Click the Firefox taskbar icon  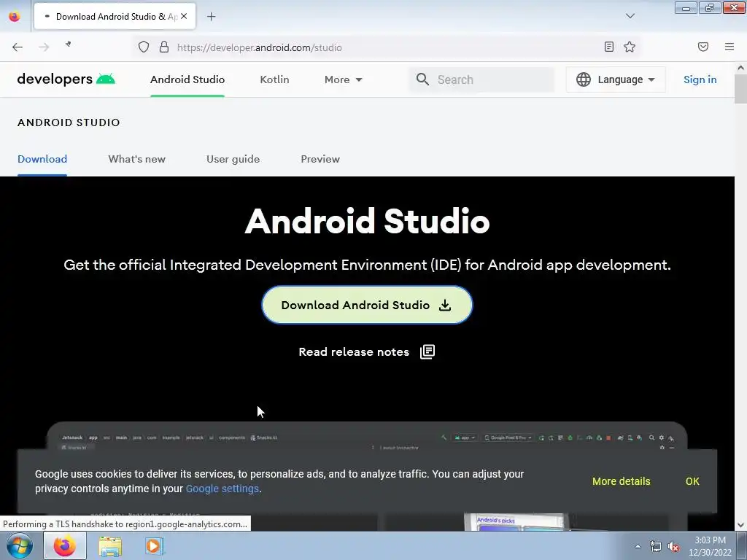[65, 545]
